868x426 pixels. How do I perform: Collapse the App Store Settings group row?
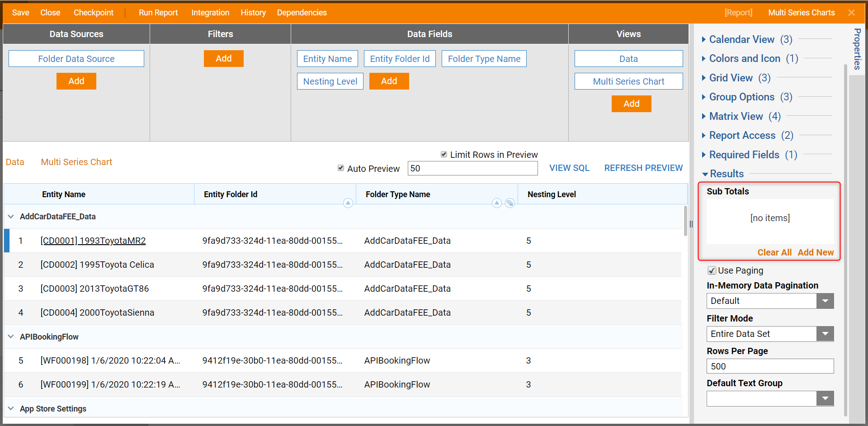click(x=11, y=408)
